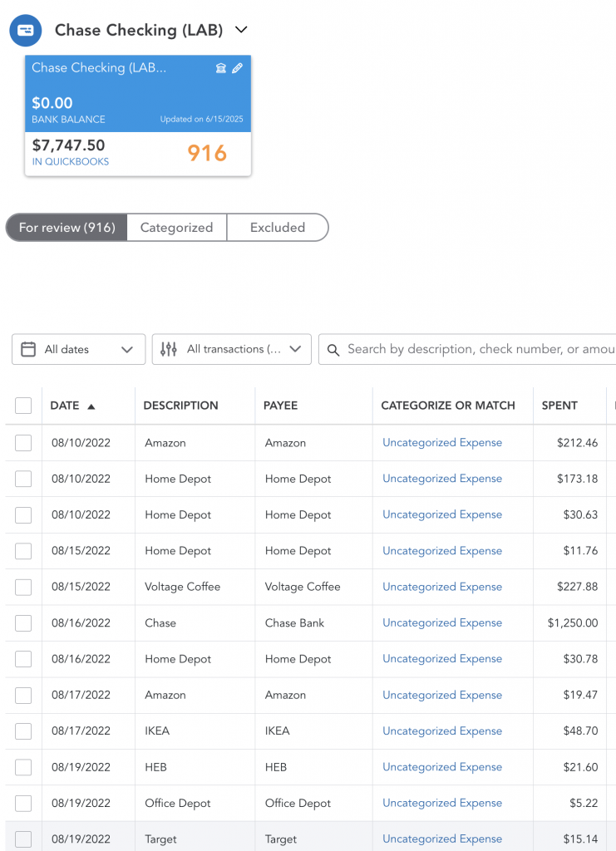Click the magnifying glass search icon
This screenshot has width=616, height=851.
pyautogui.click(x=333, y=350)
